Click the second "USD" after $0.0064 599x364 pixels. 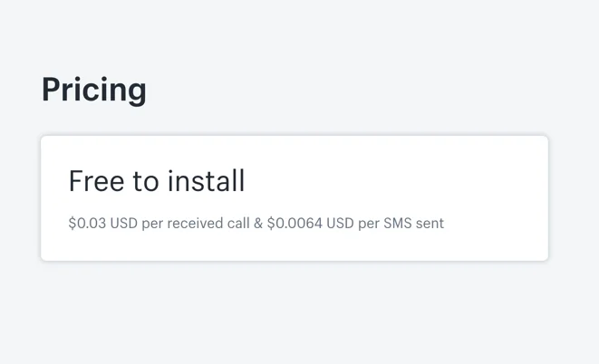pyautogui.click(x=341, y=223)
